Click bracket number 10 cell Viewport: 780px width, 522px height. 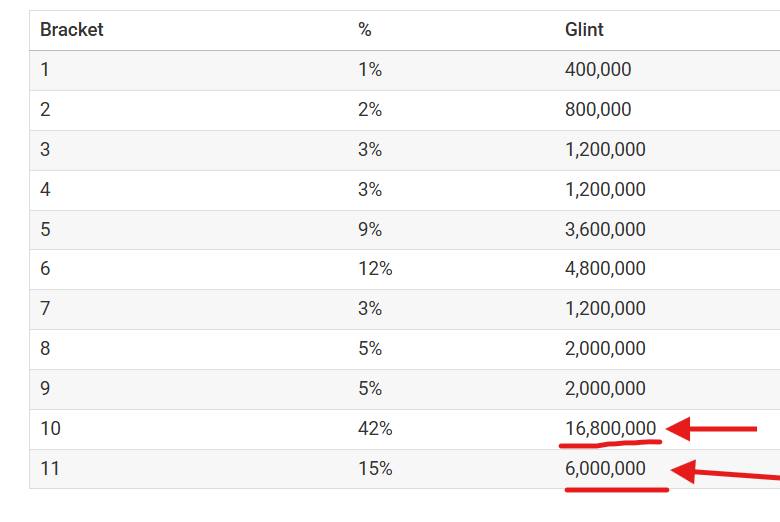[x=51, y=429]
